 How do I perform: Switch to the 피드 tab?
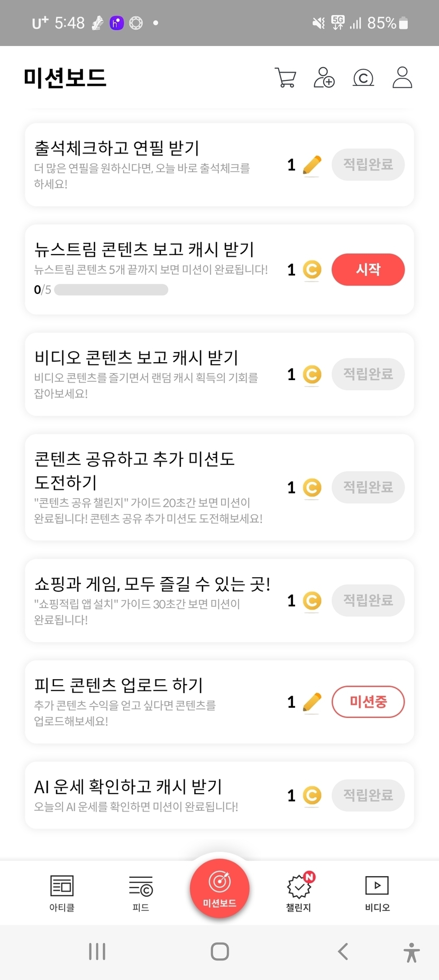tap(141, 893)
